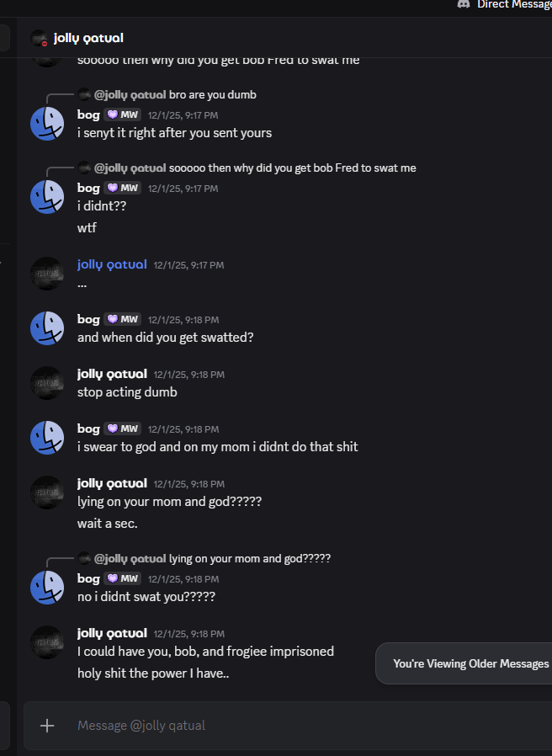This screenshot has width=552, height=756.
Task: Click blue jolly qatual username above "..."
Action: click(112, 264)
